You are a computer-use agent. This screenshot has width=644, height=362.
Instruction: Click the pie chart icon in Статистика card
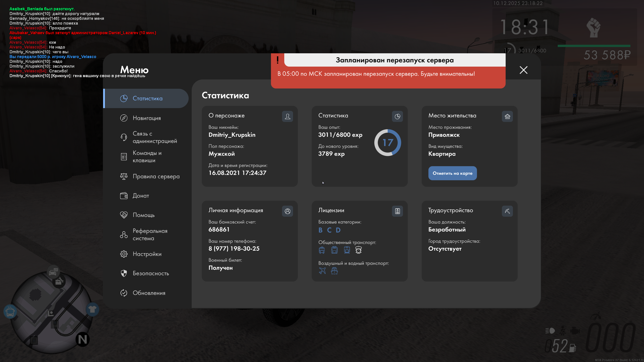pos(397,116)
